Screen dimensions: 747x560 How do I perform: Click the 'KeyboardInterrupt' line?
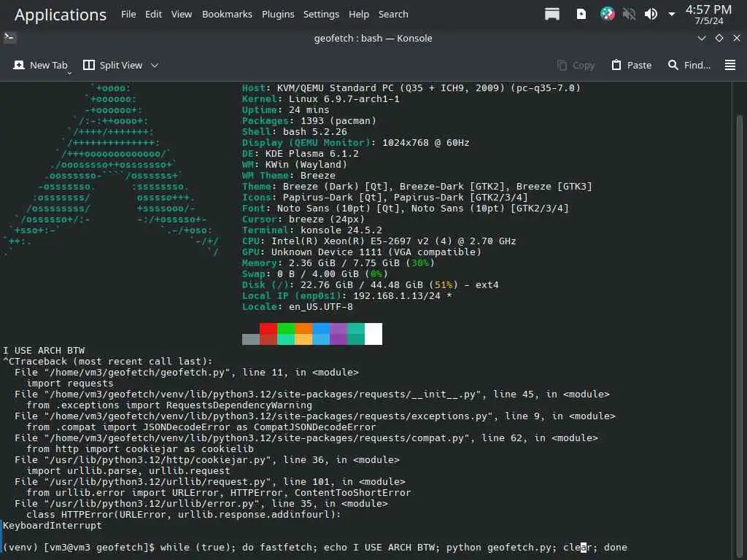(53, 526)
